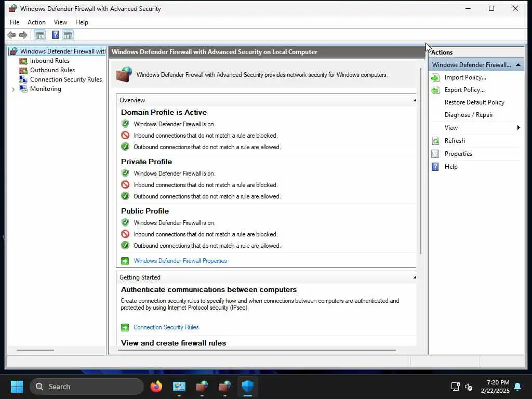Click the blue Help toolbar icon
This screenshot has width=532, height=399.
point(55,35)
